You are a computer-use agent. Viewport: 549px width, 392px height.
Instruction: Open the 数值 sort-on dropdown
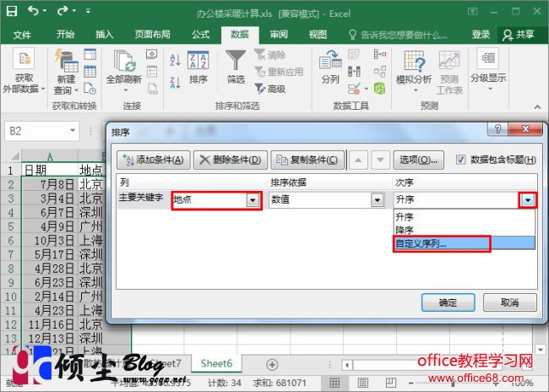377,200
